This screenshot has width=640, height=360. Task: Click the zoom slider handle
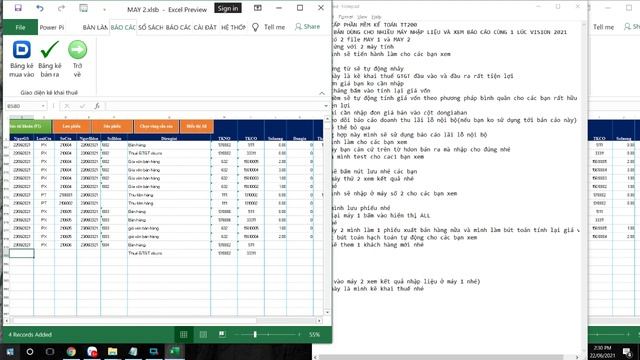[255, 335]
